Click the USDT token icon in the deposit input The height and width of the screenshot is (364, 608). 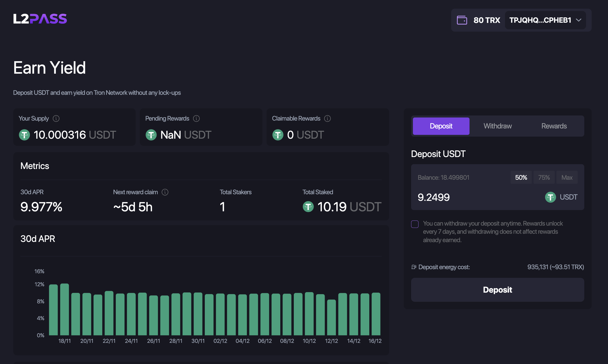[x=550, y=197]
